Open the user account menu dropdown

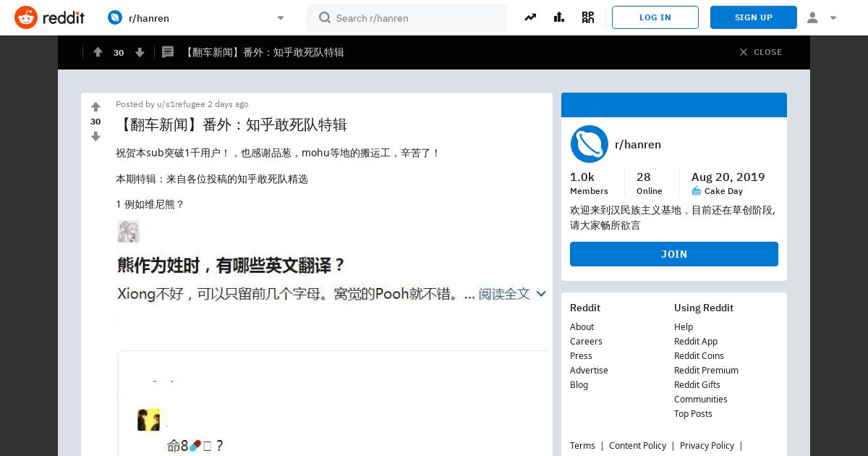[x=822, y=17]
